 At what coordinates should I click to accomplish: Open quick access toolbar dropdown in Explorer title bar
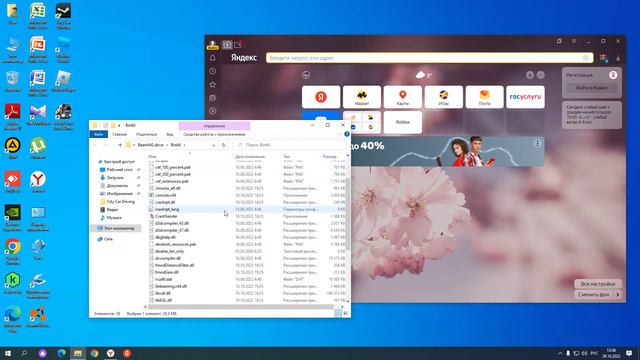119,125
